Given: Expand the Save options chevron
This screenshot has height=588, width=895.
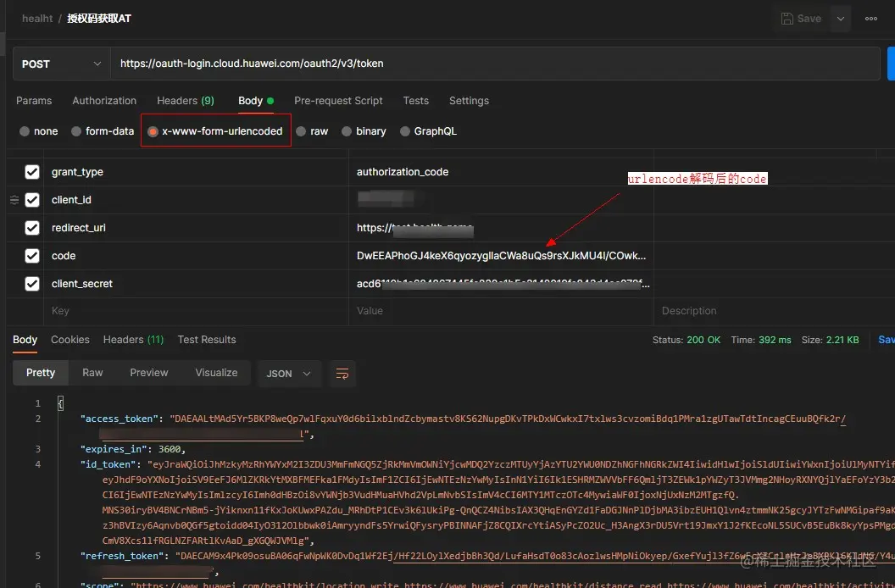Looking at the screenshot, I should point(840,19).
